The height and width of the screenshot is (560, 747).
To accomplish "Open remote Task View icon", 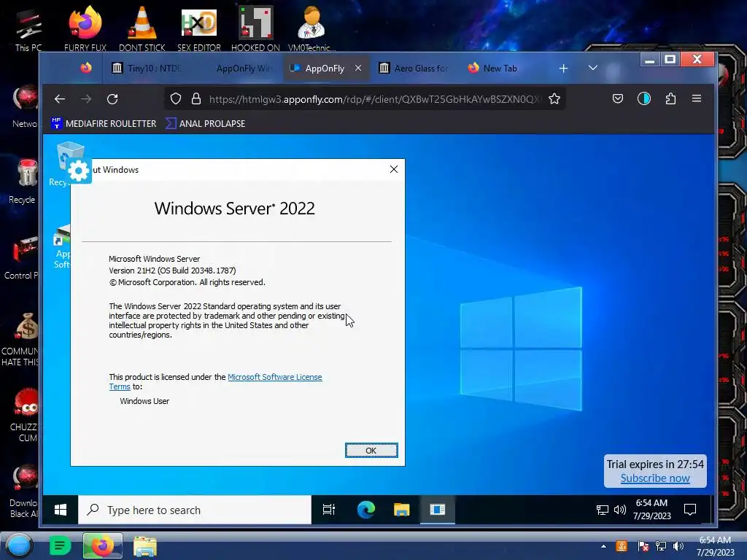I will tap(329, 510).
